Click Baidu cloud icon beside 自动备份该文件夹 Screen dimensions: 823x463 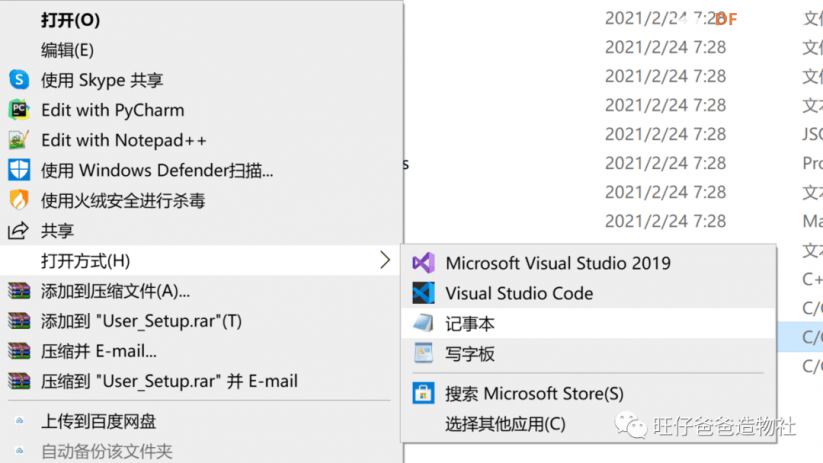point(19,450)
